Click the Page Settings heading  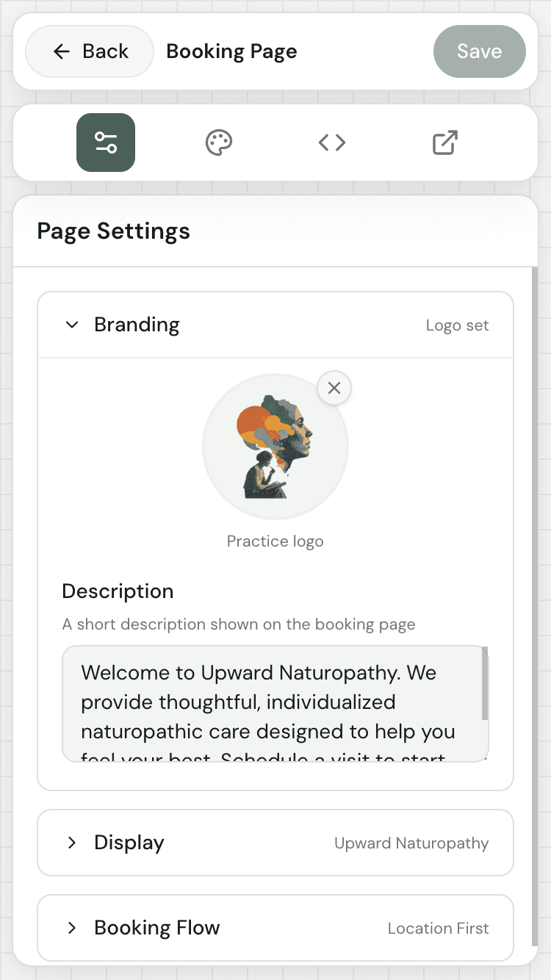(113, 231)
